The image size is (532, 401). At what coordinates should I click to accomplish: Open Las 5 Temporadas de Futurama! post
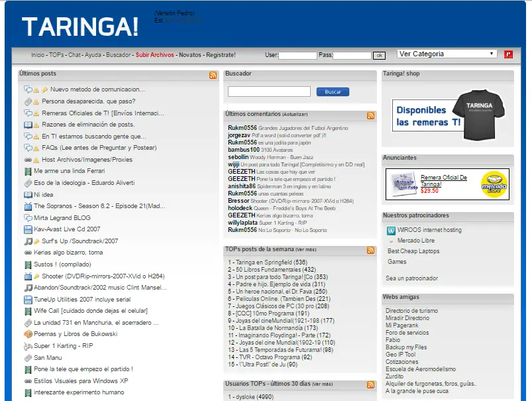pos(281,350)
